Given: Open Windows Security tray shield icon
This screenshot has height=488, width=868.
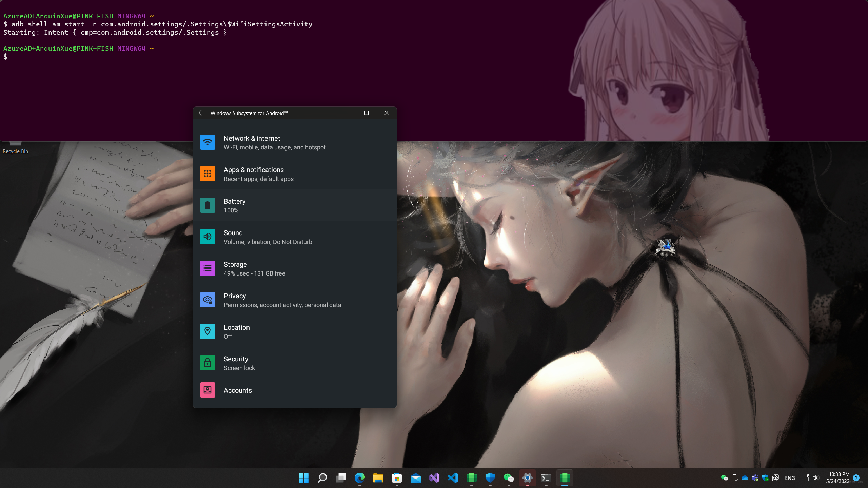Looking at the screenshot, I should pyautogui.click(x=765, y=478).
